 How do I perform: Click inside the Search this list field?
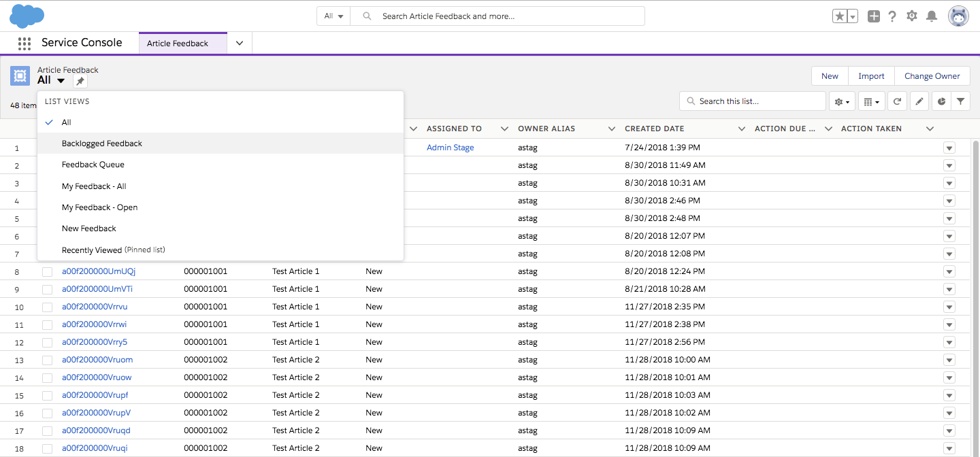(752, 101)
